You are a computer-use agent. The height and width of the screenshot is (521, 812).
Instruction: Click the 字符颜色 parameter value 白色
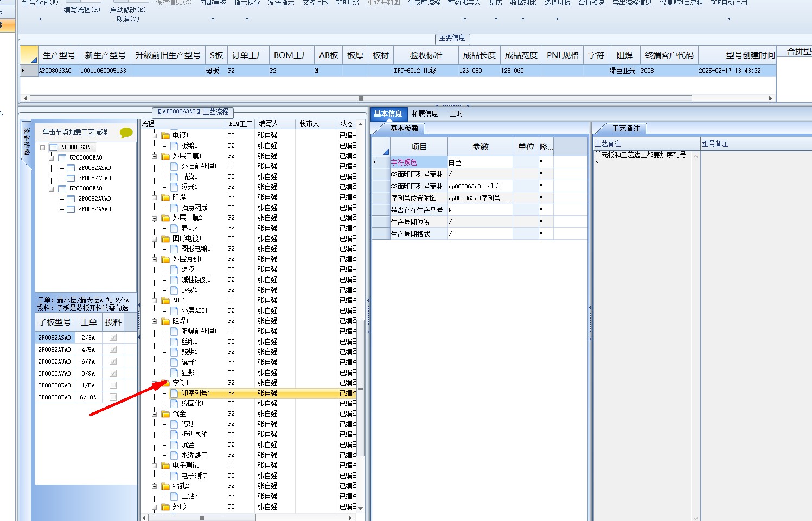click(x=479, y=162)
